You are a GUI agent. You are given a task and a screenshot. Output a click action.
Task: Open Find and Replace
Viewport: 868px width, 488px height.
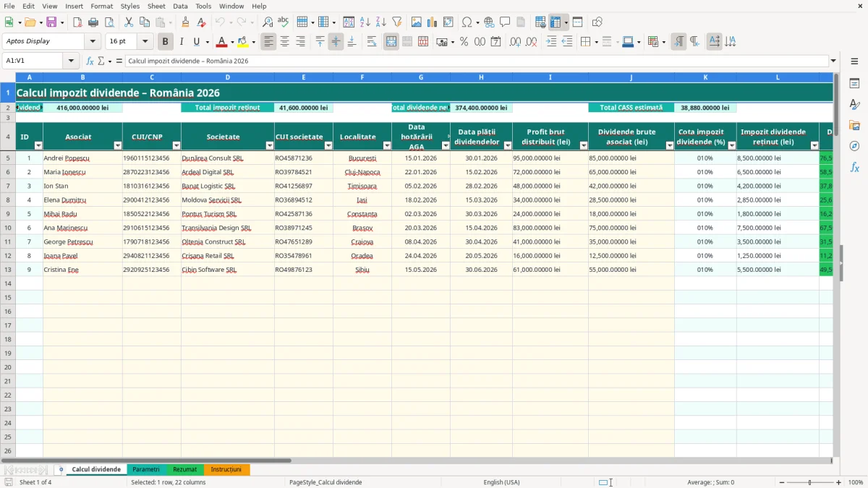[268, 22]
